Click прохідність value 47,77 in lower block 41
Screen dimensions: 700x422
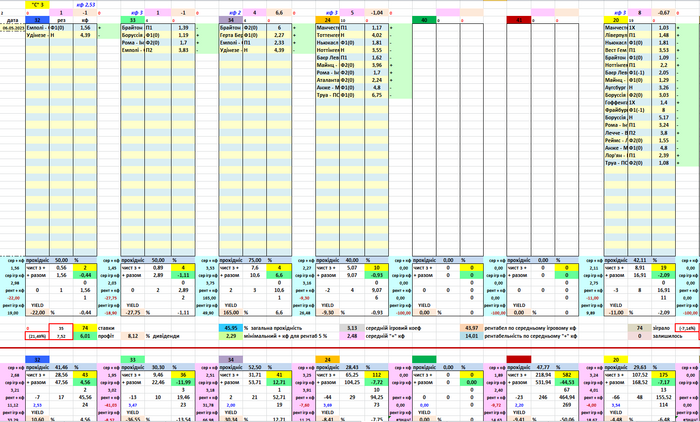[543, 367]
